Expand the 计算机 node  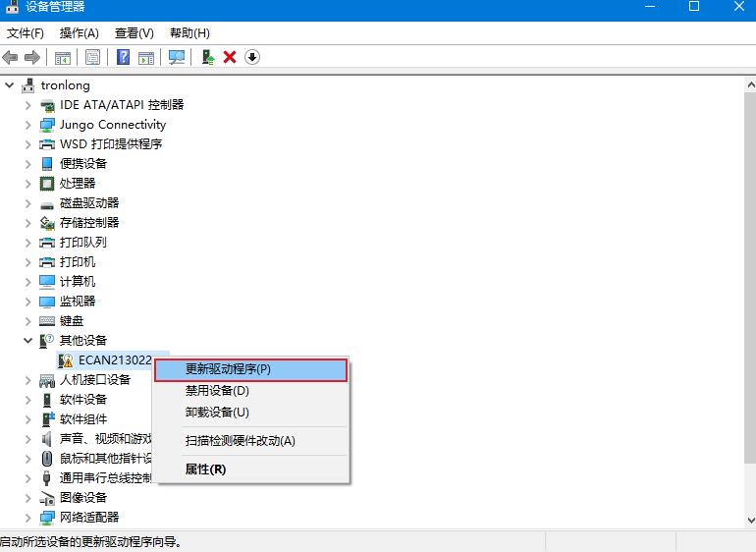tap(27, 282)
